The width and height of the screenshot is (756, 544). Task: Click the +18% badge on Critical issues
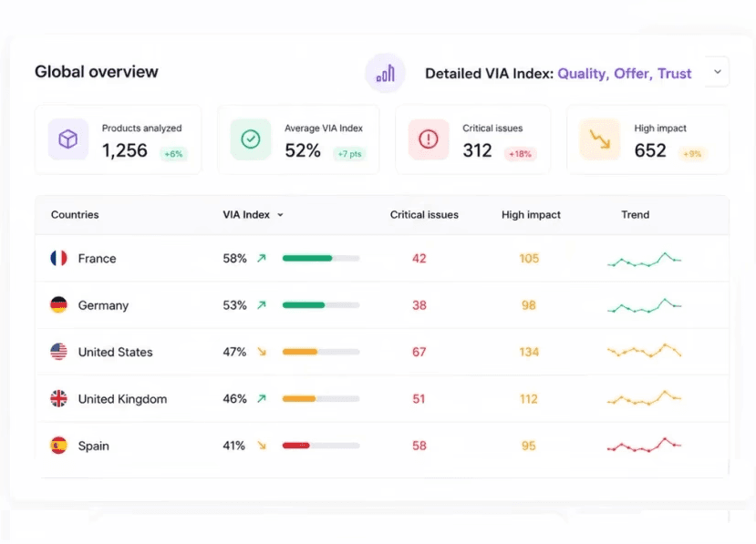coord(520,154)
